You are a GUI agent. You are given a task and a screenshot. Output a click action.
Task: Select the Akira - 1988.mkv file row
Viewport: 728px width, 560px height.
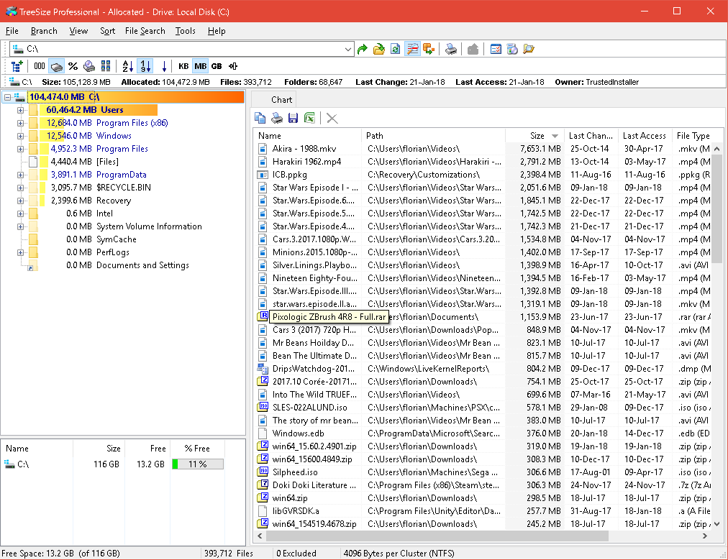[x=304, y=149]
